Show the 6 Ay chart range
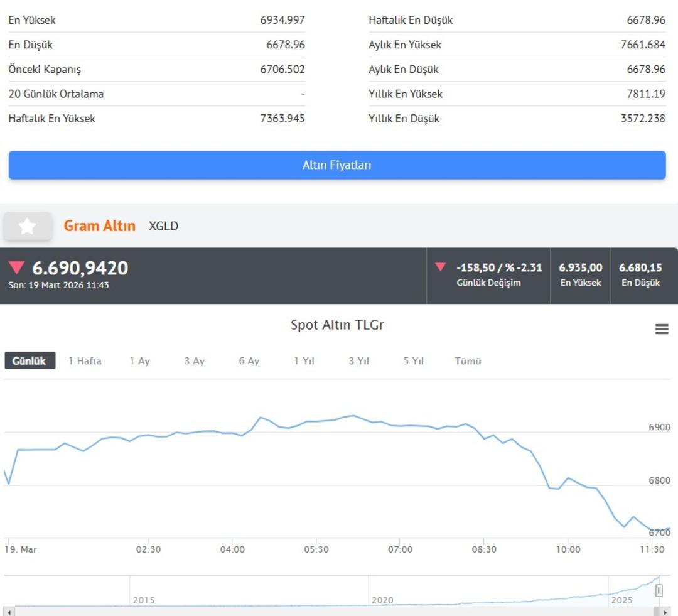This screenshot has width=678, height=616. (249, 361)
